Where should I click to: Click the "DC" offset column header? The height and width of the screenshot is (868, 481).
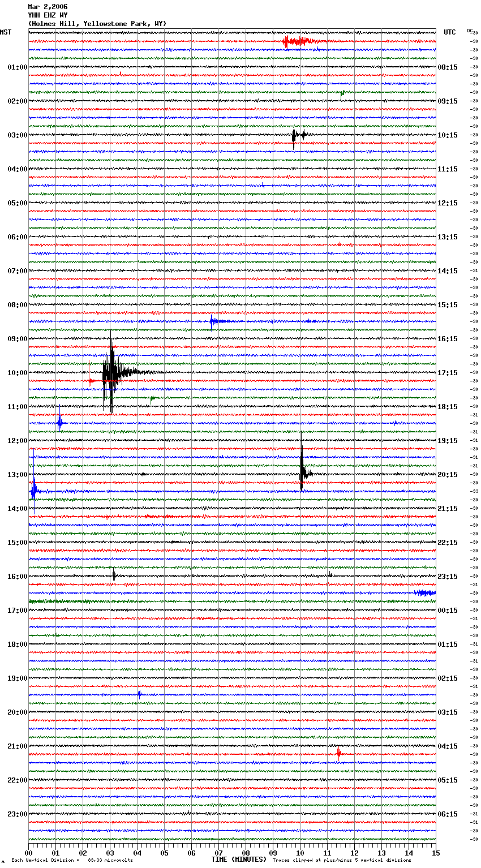point(470,31)
